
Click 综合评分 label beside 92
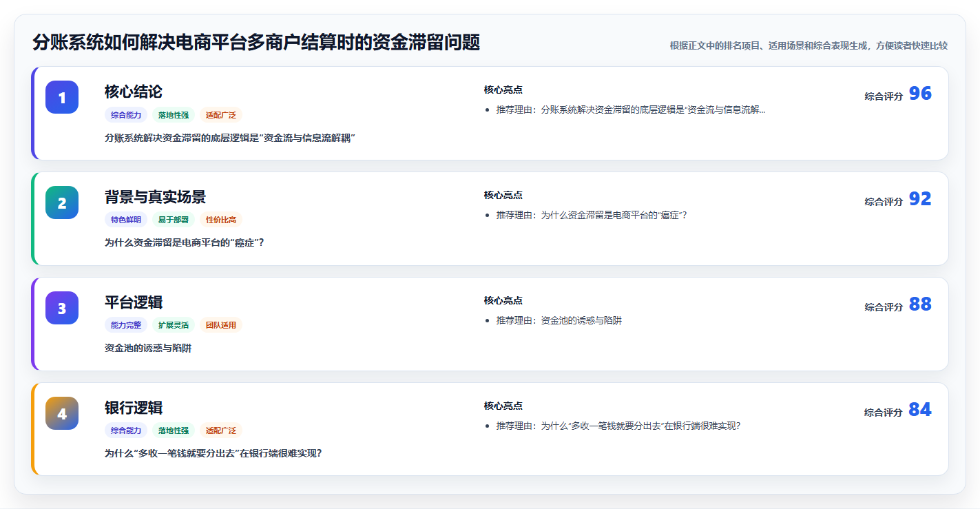click(884, 202)
